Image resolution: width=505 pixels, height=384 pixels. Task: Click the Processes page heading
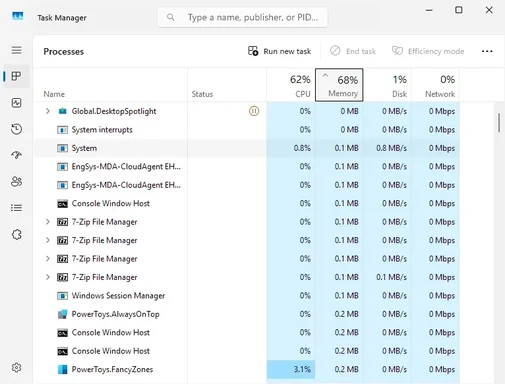(x=64, y=52)
